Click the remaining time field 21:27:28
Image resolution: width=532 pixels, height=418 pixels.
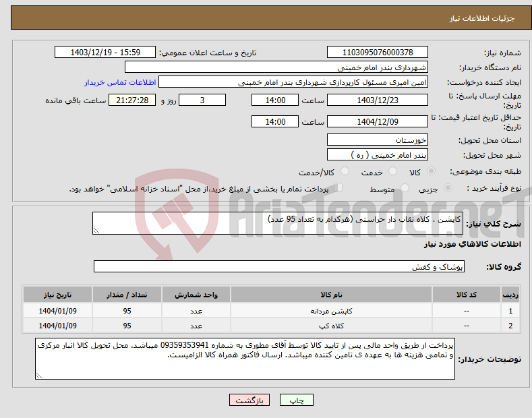(132, 100)
